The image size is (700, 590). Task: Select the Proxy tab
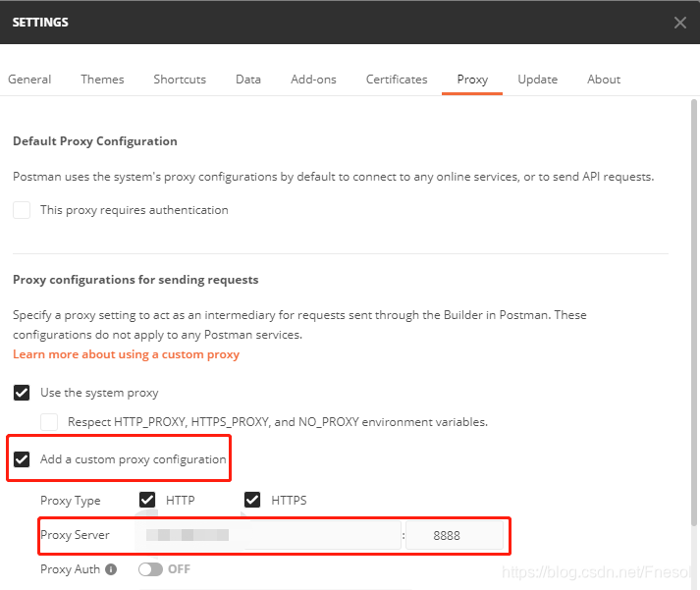472,80
